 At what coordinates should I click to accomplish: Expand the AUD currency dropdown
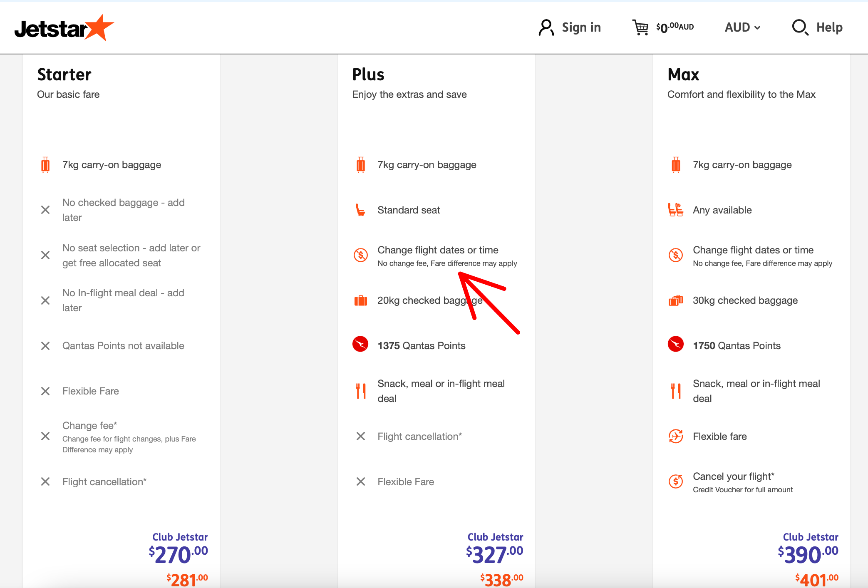743,27
